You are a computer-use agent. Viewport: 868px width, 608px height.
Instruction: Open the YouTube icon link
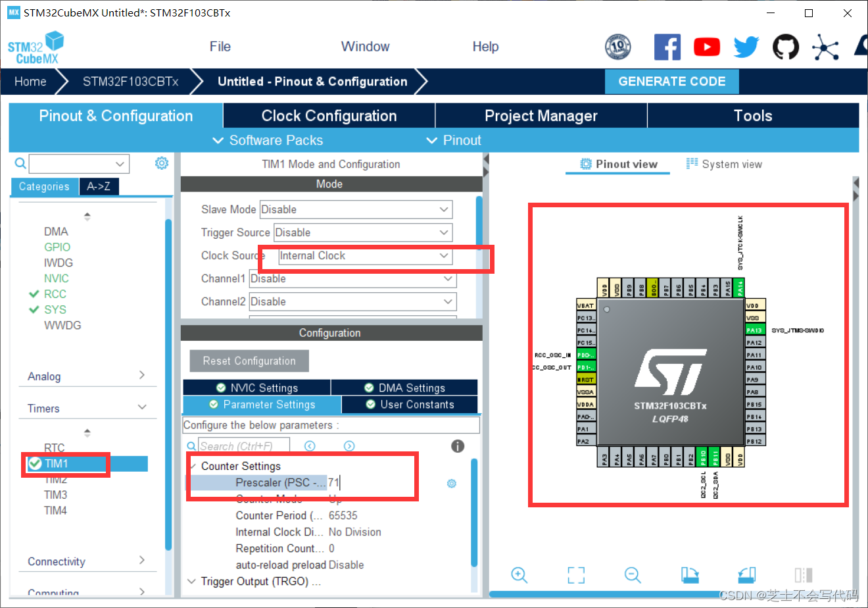(x=707, y=47)
